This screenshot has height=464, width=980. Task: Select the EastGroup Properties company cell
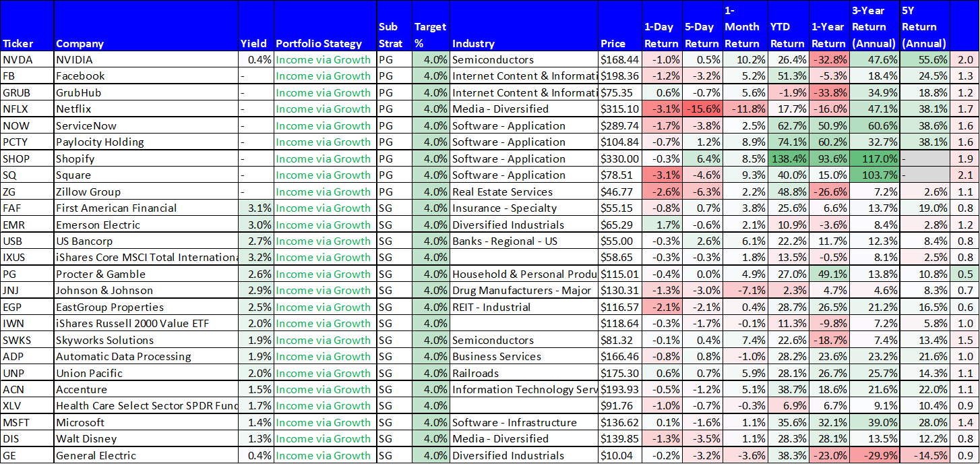click(x=146, y=307)
